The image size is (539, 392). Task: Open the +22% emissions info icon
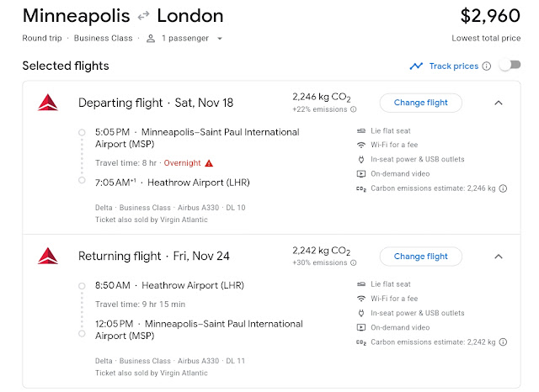click(353, 109)
